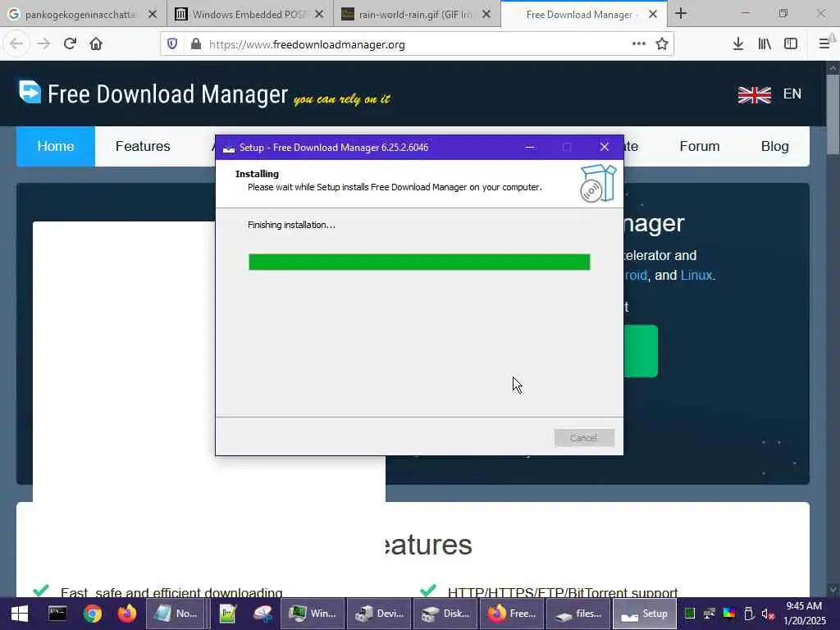The image size is (840, 630).
Task: Click the "Finishing installation..." status text
Action: (x=291, y=225)
